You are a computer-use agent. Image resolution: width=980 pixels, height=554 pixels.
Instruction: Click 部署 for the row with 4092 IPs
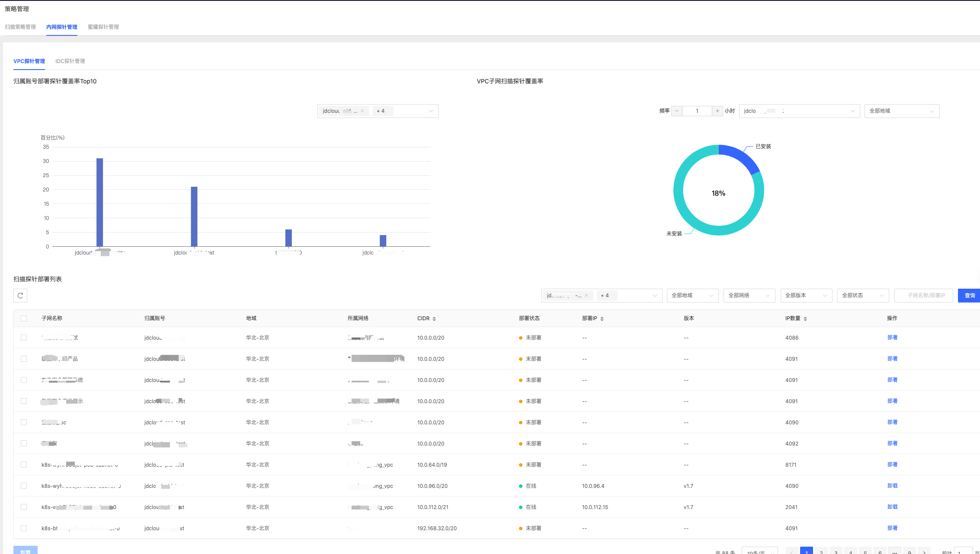pyautogui.click(x=892, y=443)
